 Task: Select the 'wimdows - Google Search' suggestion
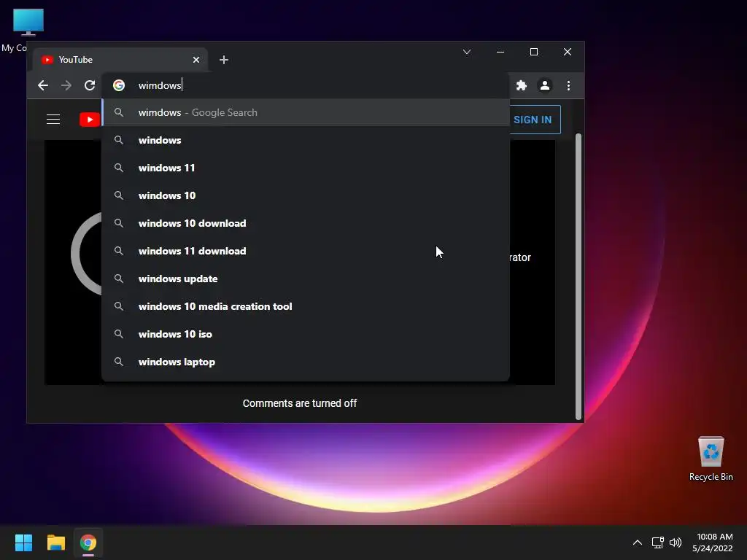click(306, 112)
